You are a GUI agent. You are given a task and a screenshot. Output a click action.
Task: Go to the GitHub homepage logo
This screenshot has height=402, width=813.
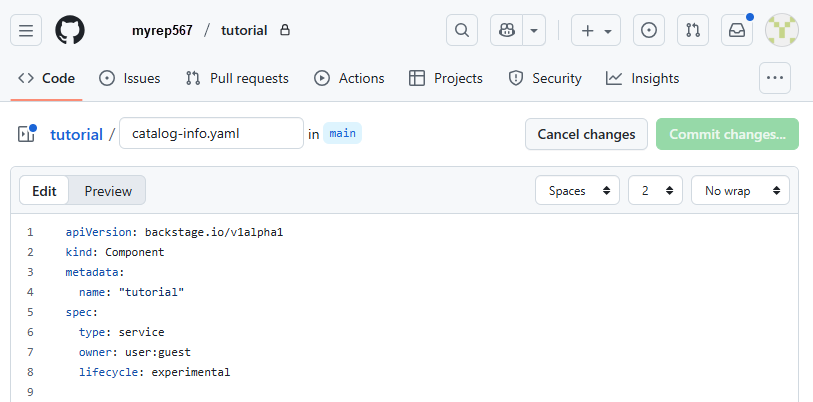(x=70, y=30)
